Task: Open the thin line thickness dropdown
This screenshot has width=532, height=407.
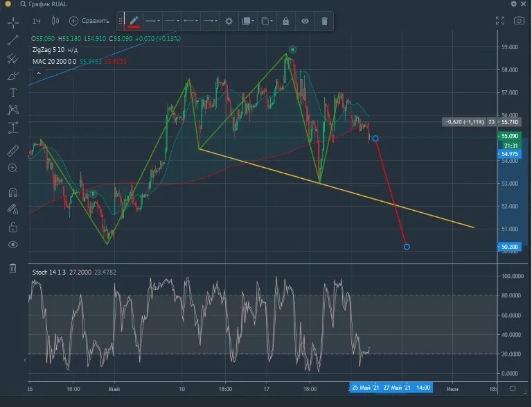Action: 172,21
